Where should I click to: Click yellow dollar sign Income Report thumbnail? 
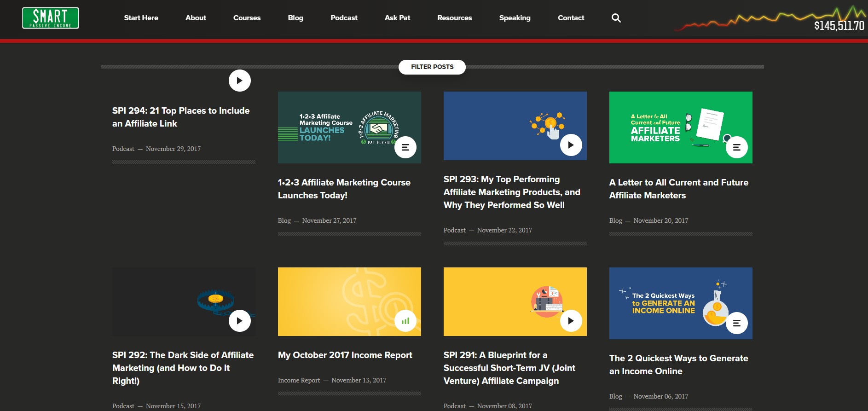[x=349, y=301]
